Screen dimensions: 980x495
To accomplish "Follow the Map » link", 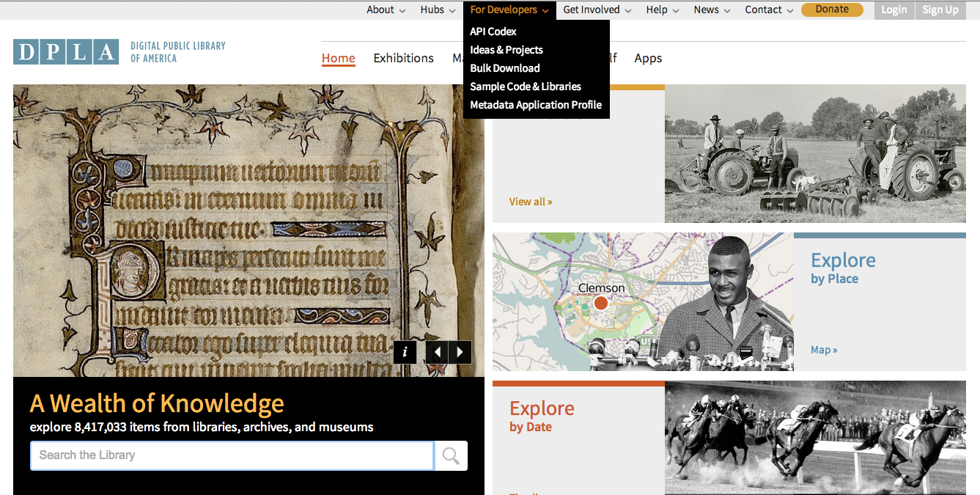I will [824, 351].
